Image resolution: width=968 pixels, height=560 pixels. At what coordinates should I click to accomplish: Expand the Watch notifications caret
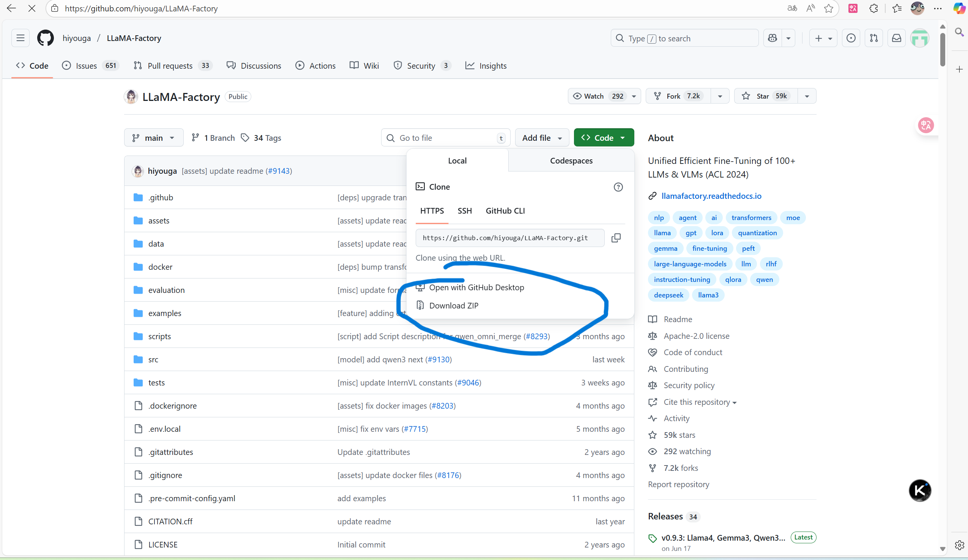pos(634,96)
